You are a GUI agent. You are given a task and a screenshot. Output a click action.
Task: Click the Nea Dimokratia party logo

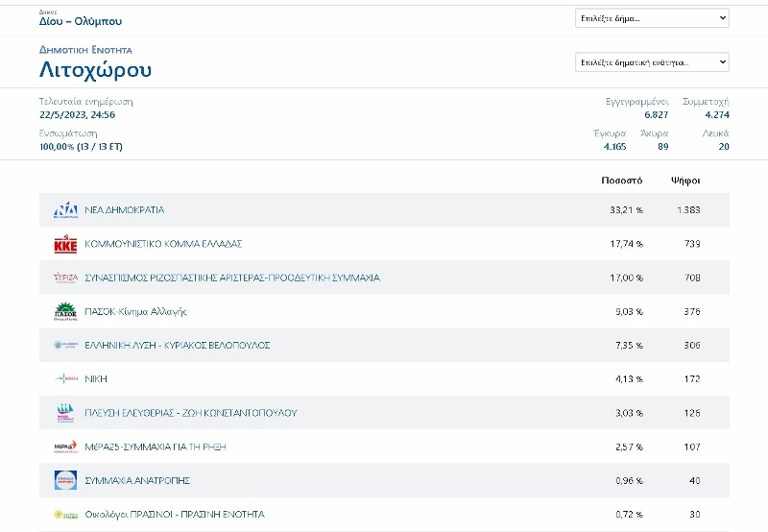(x=65, y=209)
